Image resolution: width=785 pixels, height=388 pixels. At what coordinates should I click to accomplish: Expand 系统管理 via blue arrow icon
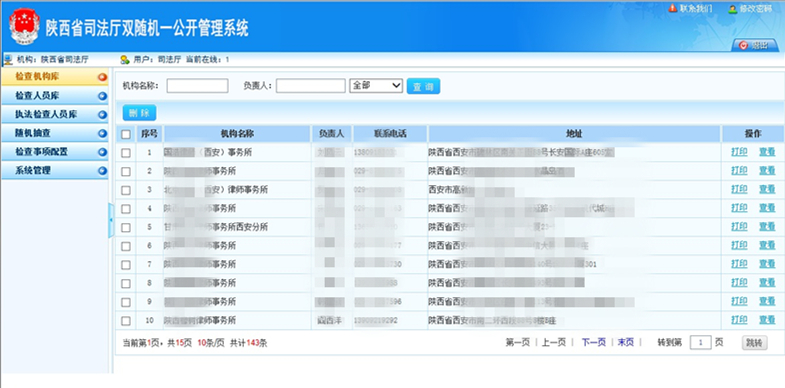pyautogui.click(x=103, y=171)
